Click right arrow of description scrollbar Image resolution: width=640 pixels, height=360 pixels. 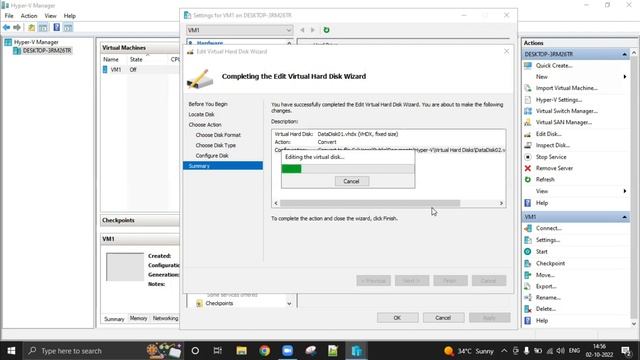[501, 203]
